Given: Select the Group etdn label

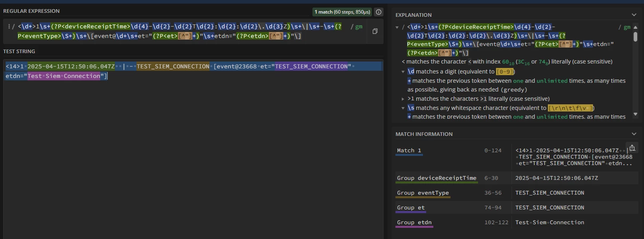Looking at the screenshot, I should (x=414, y=223).
